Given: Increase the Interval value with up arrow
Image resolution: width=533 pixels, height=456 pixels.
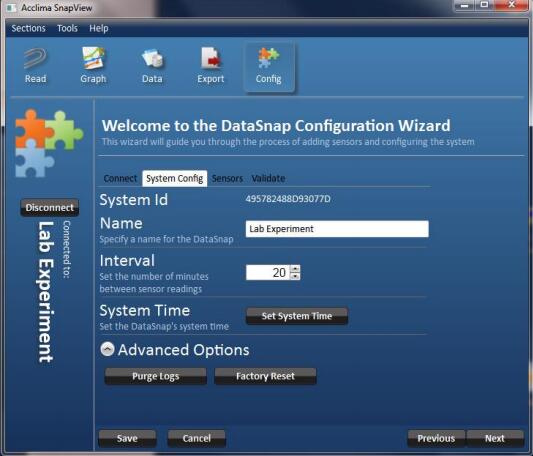Looking at the screenshot, I should pos(295,269).
